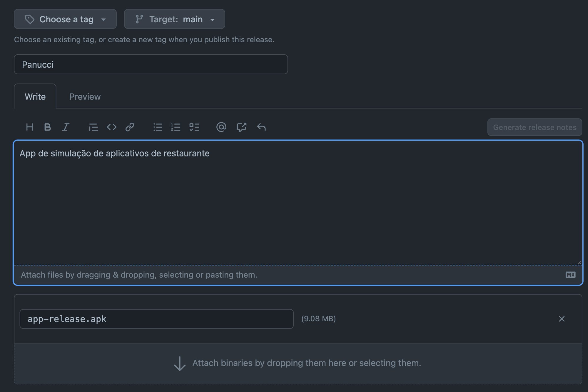588x392 pixels.
Task: Mention a user with the @ icon
Action: click(221, 127)
